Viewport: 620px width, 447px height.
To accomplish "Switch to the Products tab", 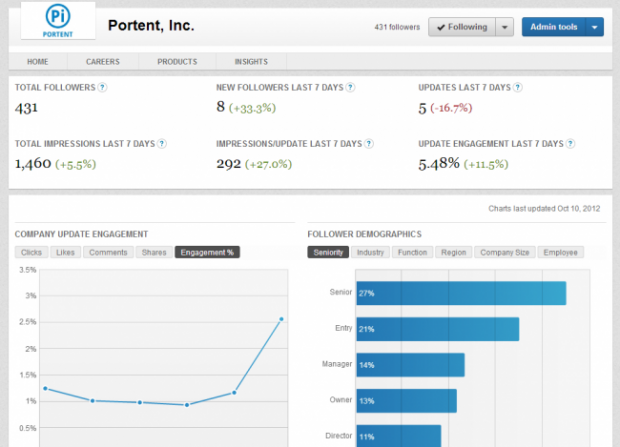I will tap(177, 62).
